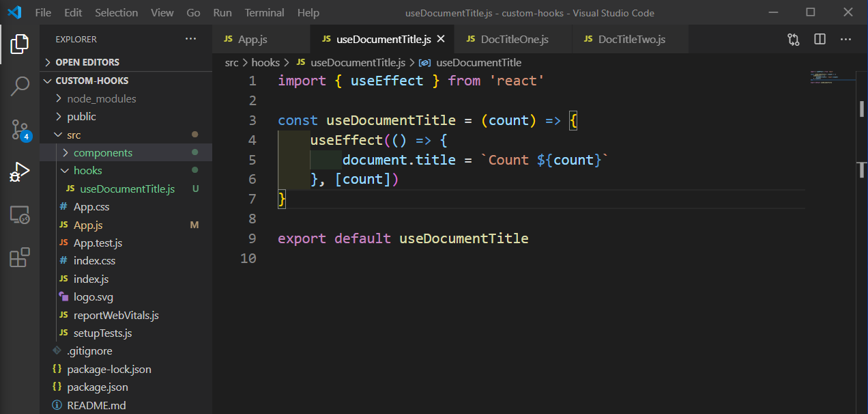Open the Help menu
Viewport: 868px width, 414px height.
coord(308,12)
